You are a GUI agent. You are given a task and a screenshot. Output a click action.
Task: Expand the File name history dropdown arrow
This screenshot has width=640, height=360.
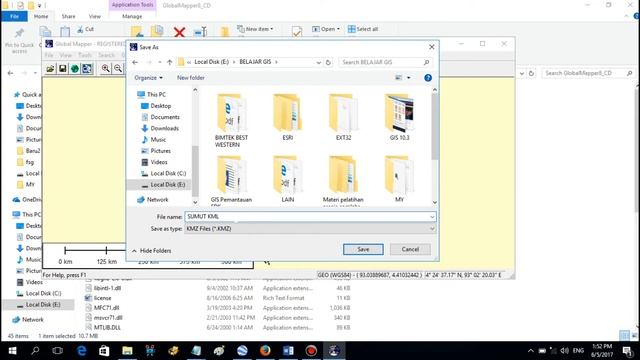tap(432, 217)
